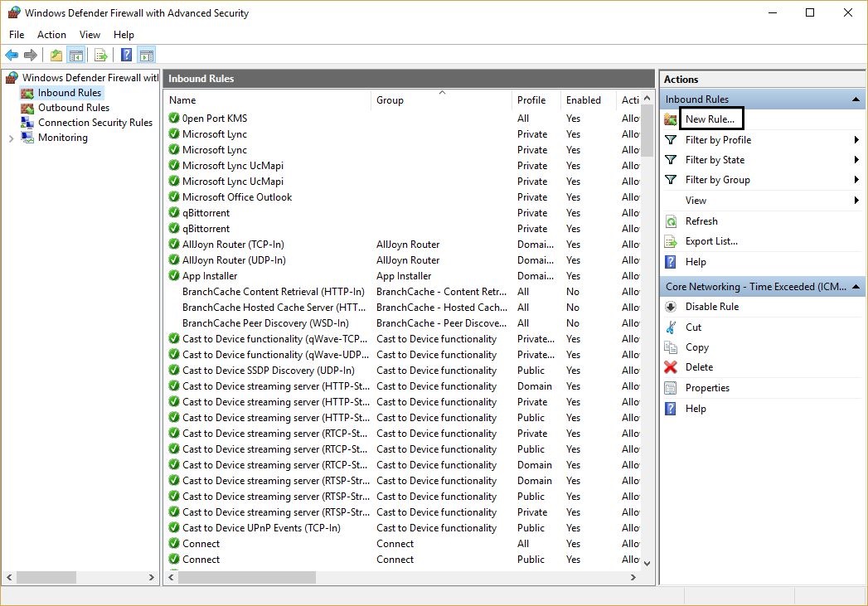Select the New Rule icon in Actions pane
This screenshot has width=868, height=606.
tap(671, 119)
